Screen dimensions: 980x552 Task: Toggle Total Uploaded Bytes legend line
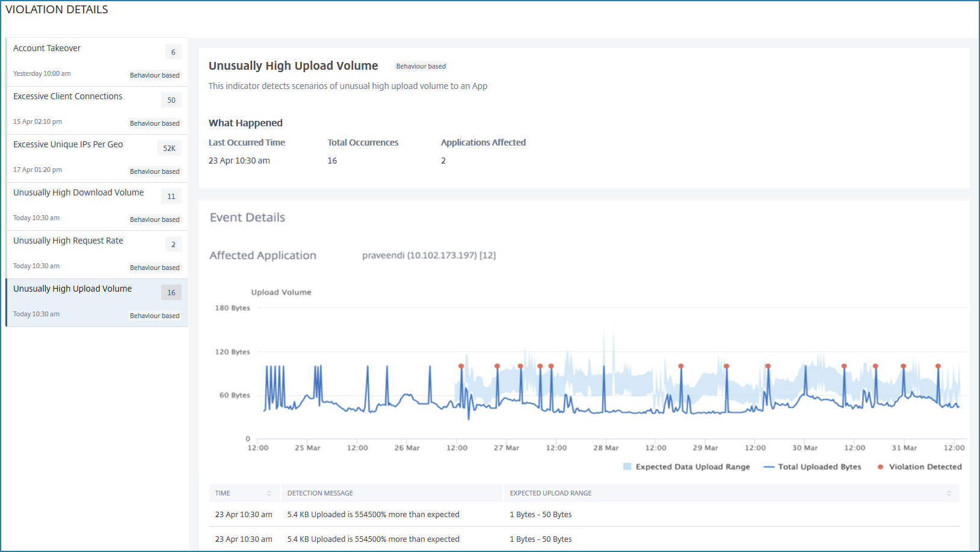(769, 467)
